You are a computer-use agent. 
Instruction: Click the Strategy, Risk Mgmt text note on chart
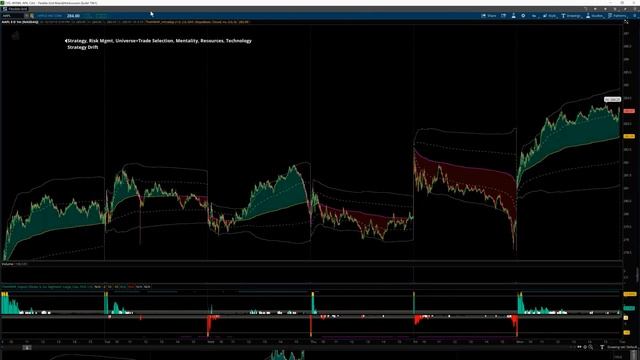point(159,41)
